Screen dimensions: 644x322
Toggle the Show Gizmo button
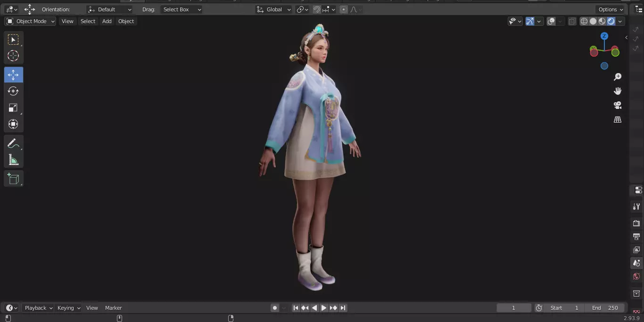[x=530, y=21]
